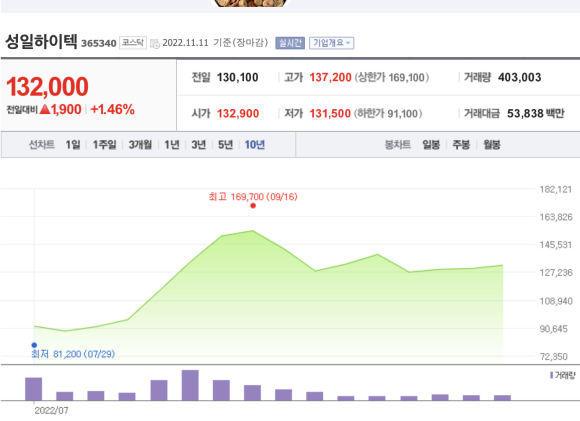Select the 3개월 line chart tab
Viewport: 580px width, 421px height.
point(140,145)
